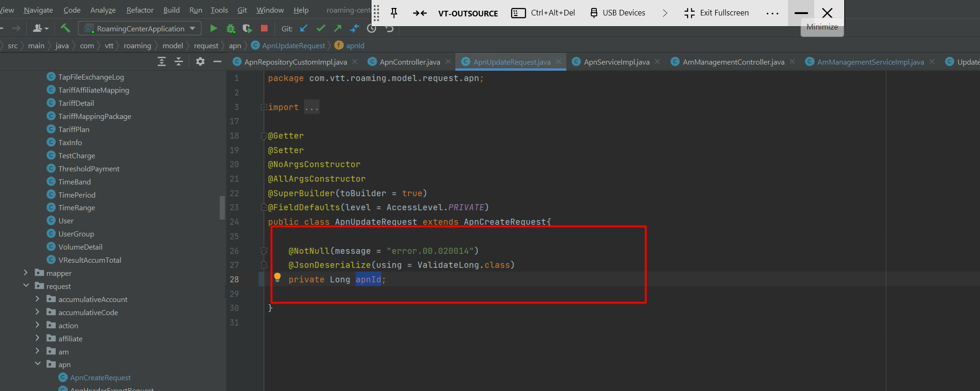This screenshot has width=980, height=391.
Task: Toggle fold marker beside @Getter annotation
Action: pos(264,136)
